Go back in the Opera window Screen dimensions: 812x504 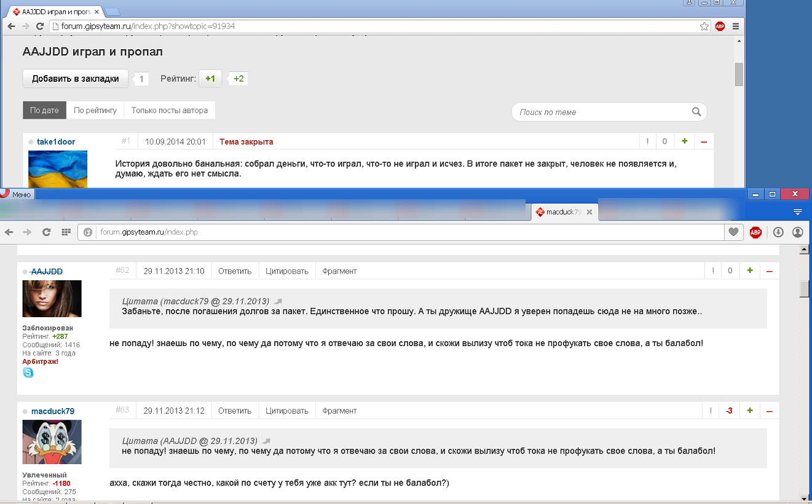[x=9, y=232]
